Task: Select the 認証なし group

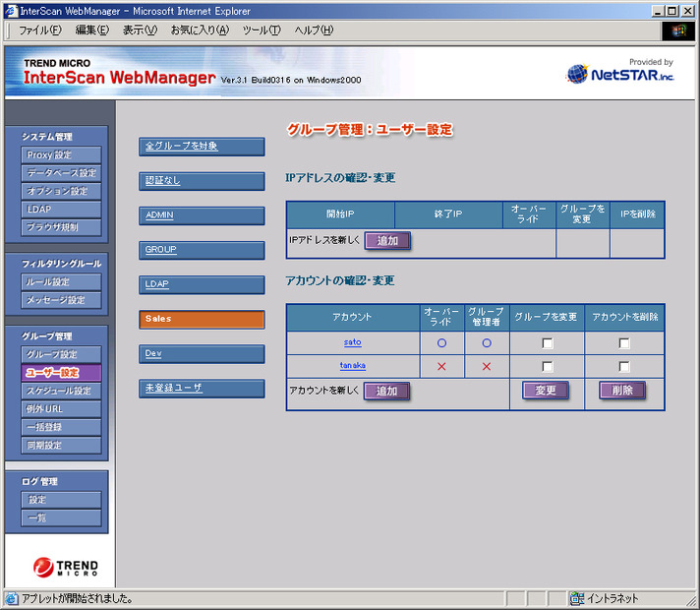Action: tap(202, 181)
